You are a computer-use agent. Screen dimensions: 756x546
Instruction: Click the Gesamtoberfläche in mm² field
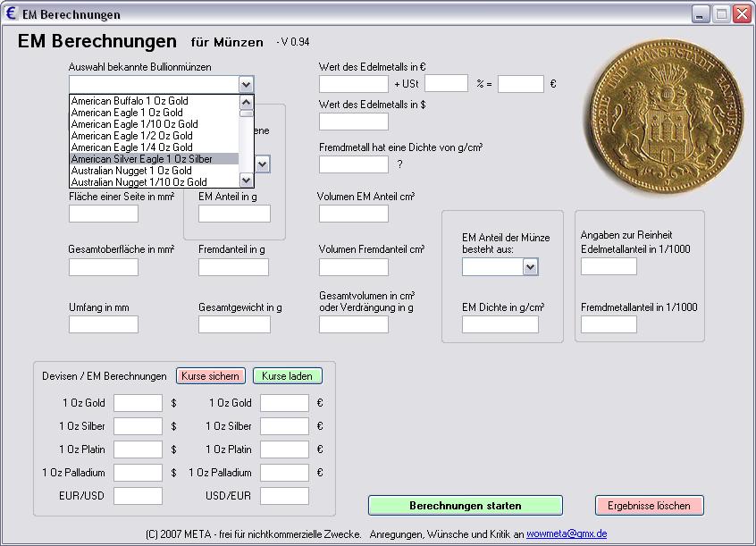click(x=104, y=267)
